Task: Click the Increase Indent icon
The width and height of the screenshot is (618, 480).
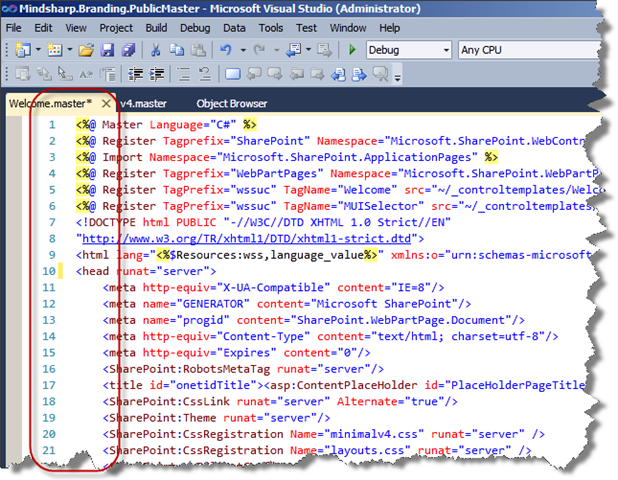Action: click(157, 73)
